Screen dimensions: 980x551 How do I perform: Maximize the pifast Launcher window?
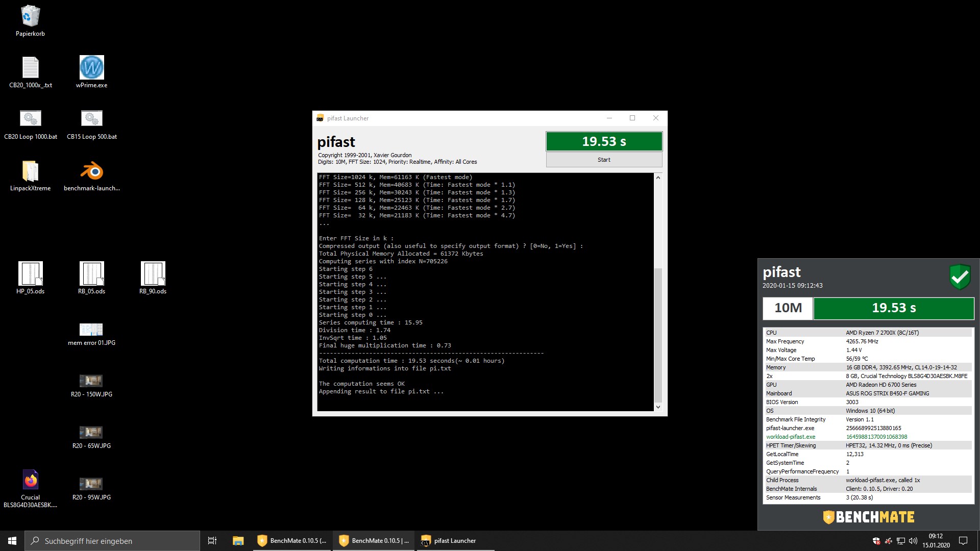[x=632, y=118]
